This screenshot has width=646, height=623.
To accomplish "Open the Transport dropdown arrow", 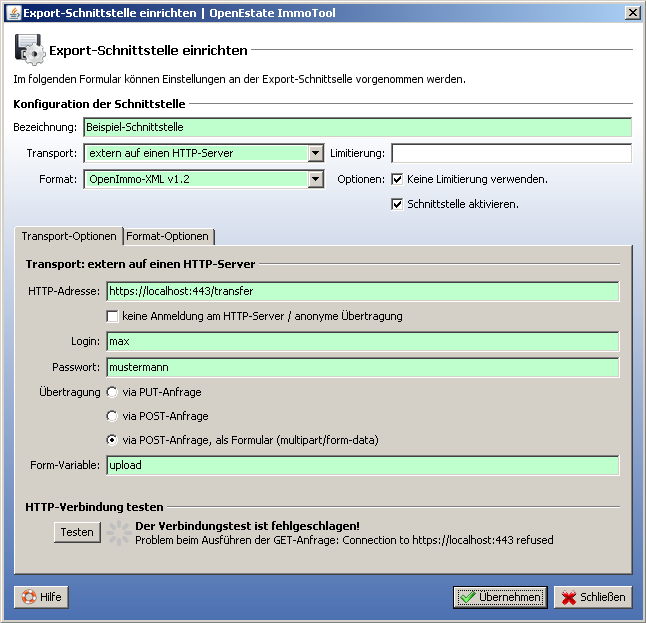I will click(x=316, y=153).
